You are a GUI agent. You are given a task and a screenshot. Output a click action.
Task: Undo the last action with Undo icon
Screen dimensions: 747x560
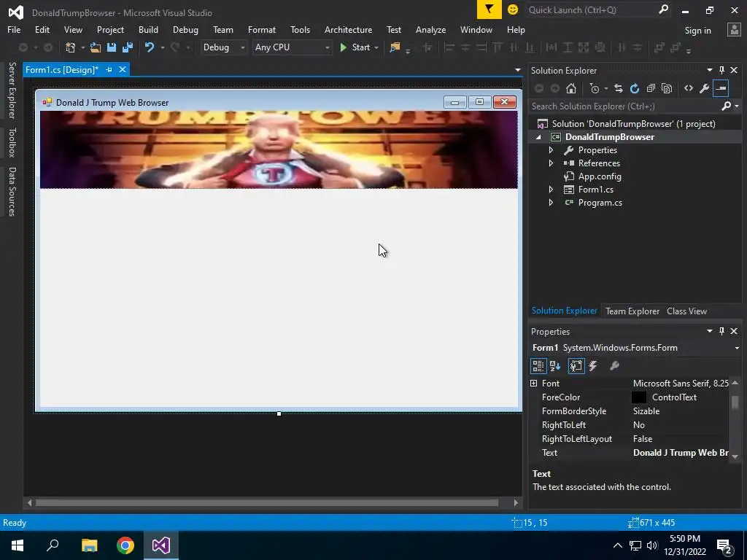(x=150, y=47)
